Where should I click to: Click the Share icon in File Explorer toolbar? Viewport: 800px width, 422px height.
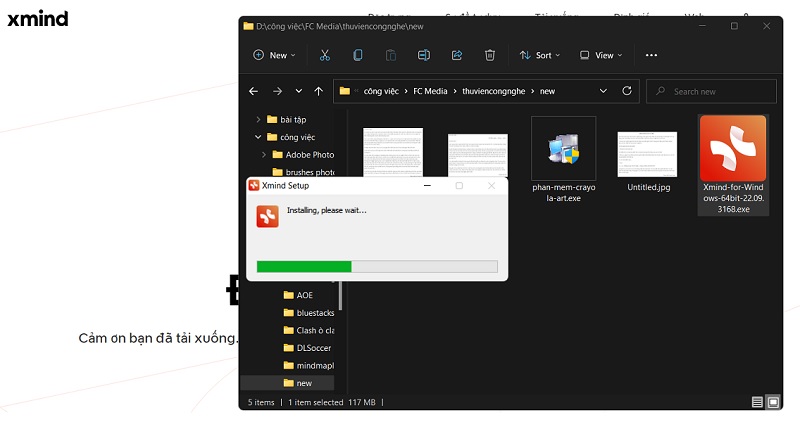click(457, 55)
